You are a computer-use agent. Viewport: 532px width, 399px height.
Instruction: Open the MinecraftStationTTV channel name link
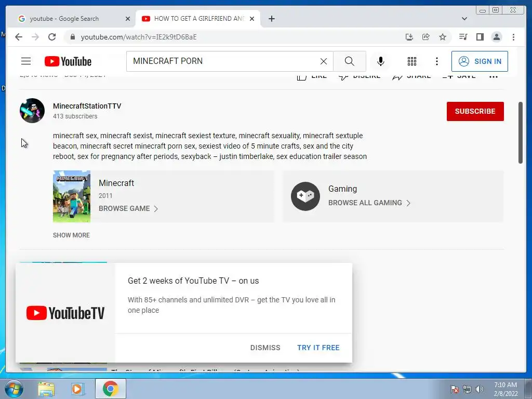tap(87, 106)
